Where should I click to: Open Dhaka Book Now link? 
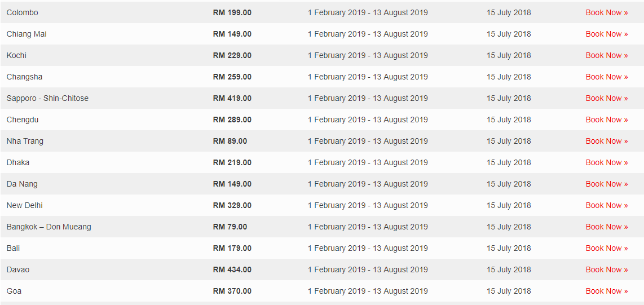(606, 162)
